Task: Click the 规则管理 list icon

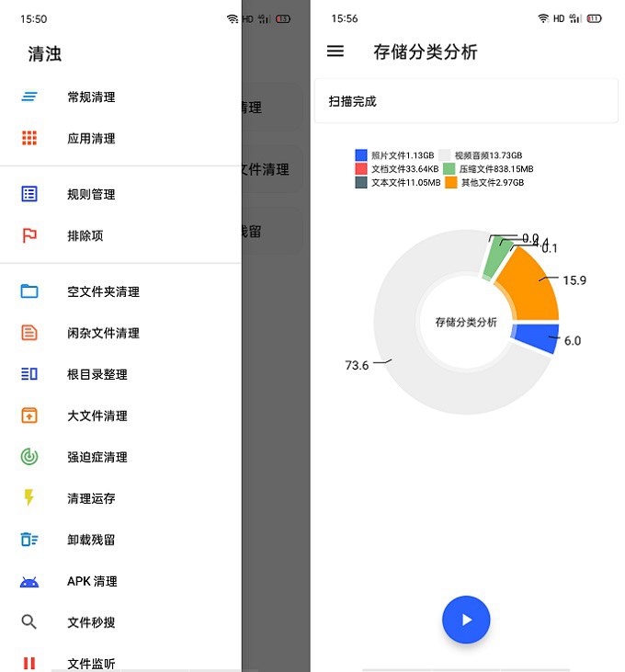Action: click(29, 194)
